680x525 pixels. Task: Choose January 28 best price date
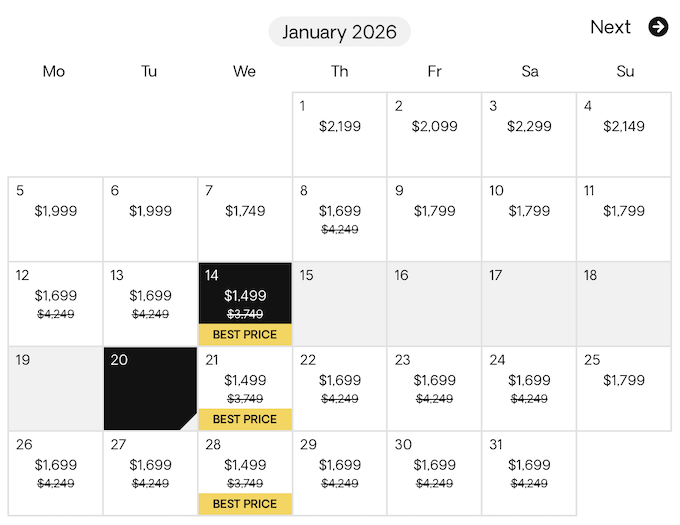tap(245, 474)
